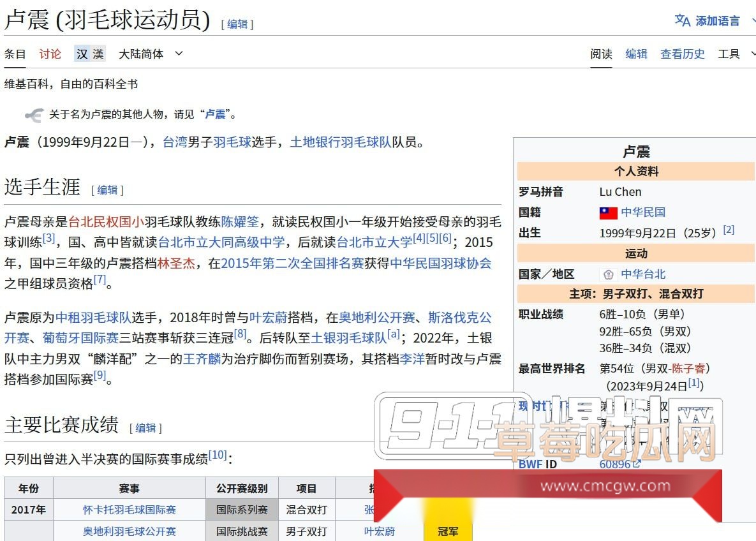Select the 汉 simplified variant tab
The height and width of the screenshot is (541, 756).
point(83,54)
